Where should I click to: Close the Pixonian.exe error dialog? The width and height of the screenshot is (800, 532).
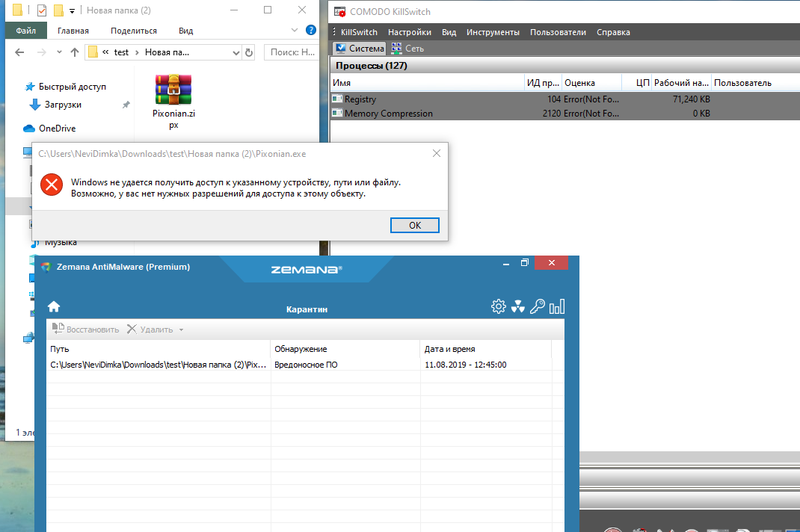tap(436, 153)
